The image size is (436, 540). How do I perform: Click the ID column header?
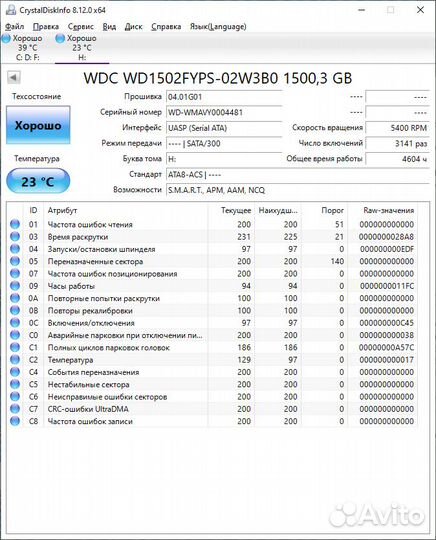tap(33, 210)
